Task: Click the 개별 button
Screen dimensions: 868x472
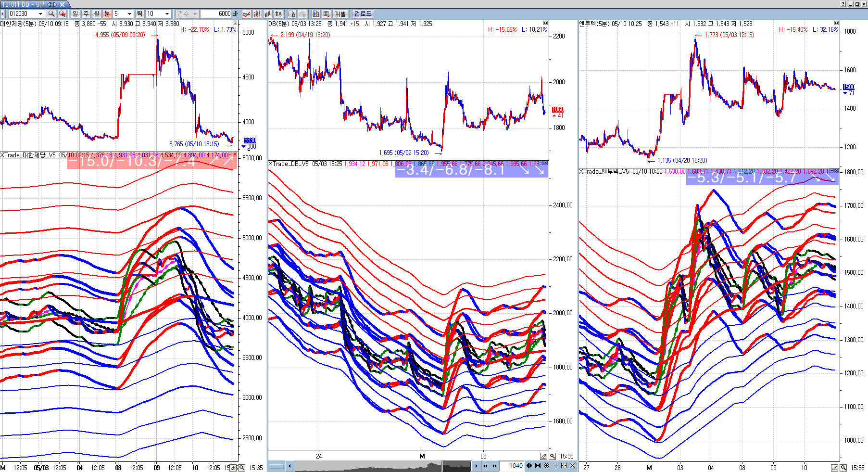Action: point(340,14)
